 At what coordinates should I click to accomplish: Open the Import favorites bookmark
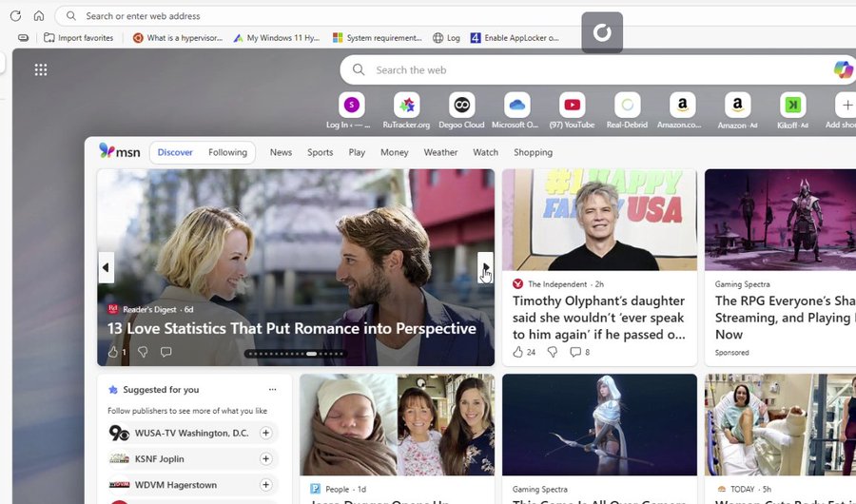click(x=79, y=38)
